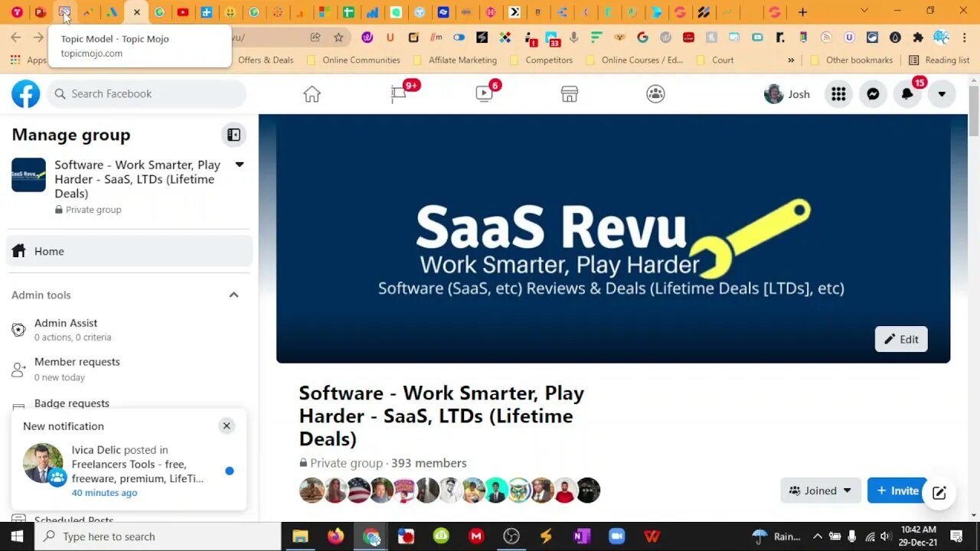980x551 pixels.
Task: Open the Chrome Extensions puzzle icon
Action: [918, 37]
